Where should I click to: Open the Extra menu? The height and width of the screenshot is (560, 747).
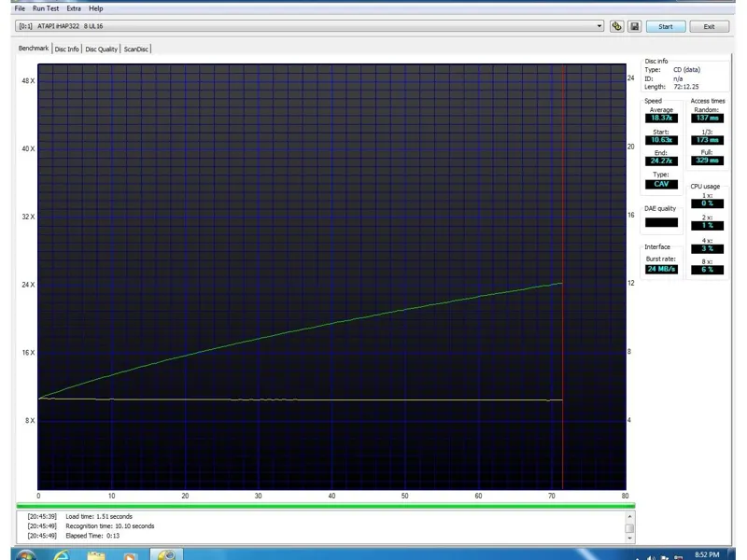tap(74, 8)
